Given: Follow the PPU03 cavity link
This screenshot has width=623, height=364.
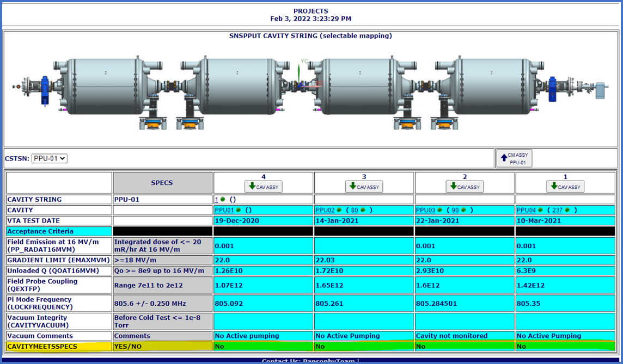Looking at the screenshot, I should click(425, 210).
